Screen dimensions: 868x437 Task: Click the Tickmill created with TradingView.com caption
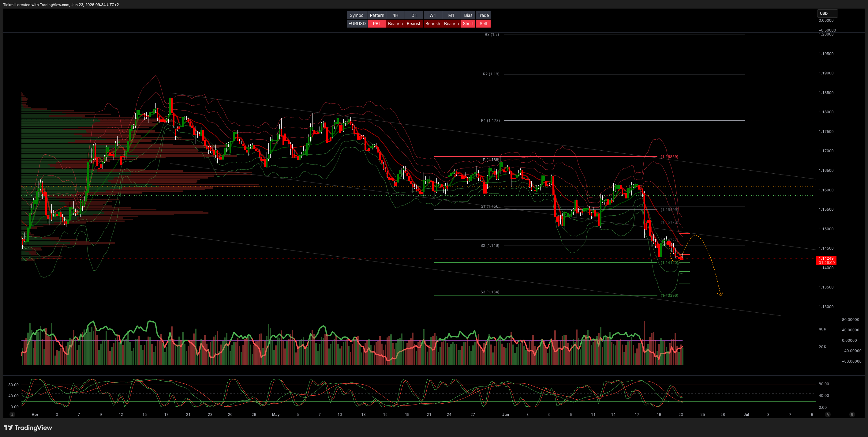point(61,5)
